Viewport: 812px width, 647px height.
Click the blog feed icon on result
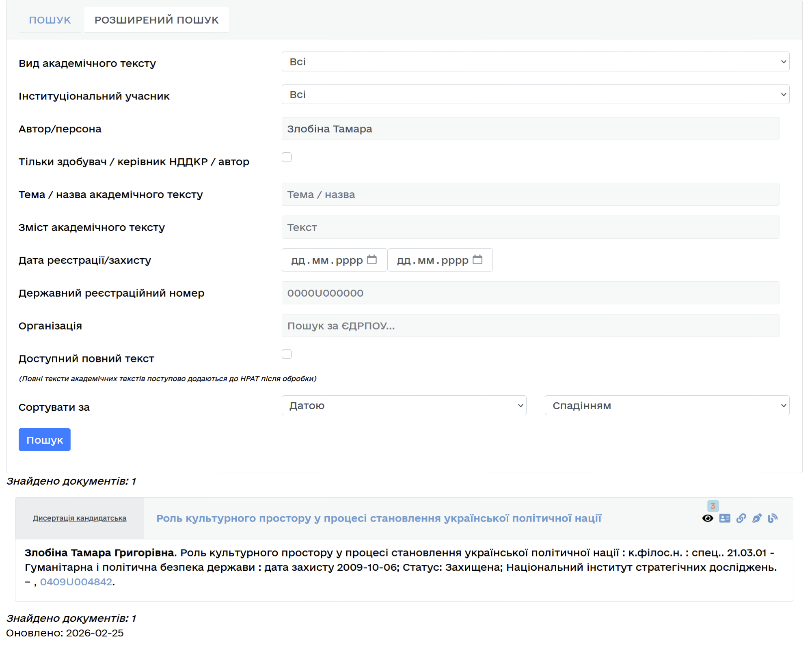pos(773,518)
